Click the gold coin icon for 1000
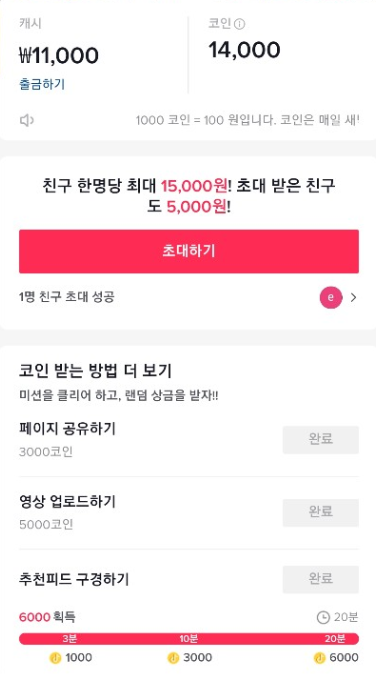Screen dimensions: 376x679 (55, 658)
